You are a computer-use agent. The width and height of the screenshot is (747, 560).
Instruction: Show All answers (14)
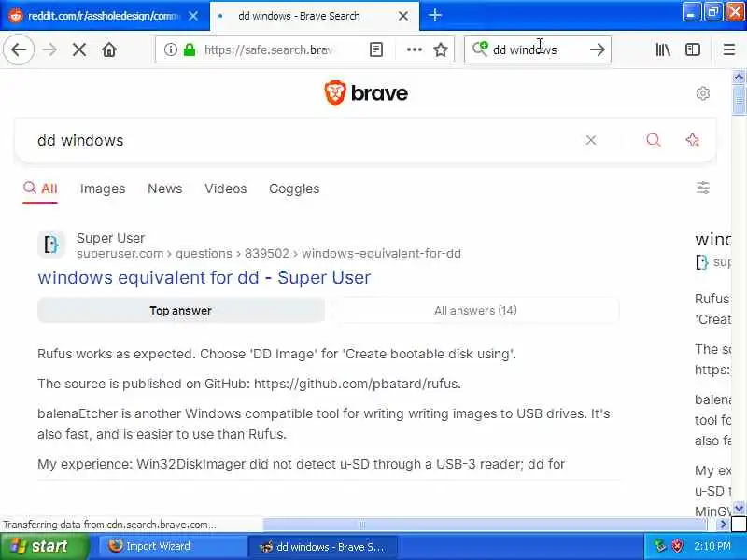(475, 311)
